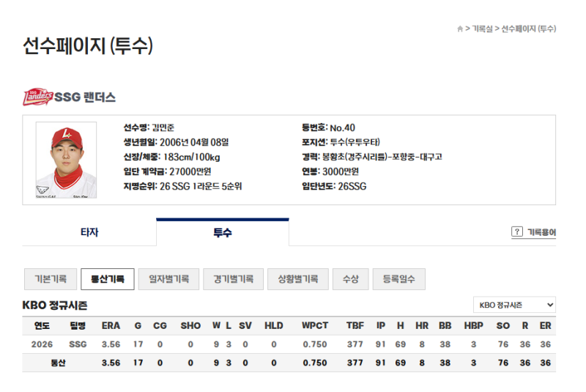Click the birthdate 2006년 04월 08일
Screen dimensions: 586x392
[x=194, y=142]
